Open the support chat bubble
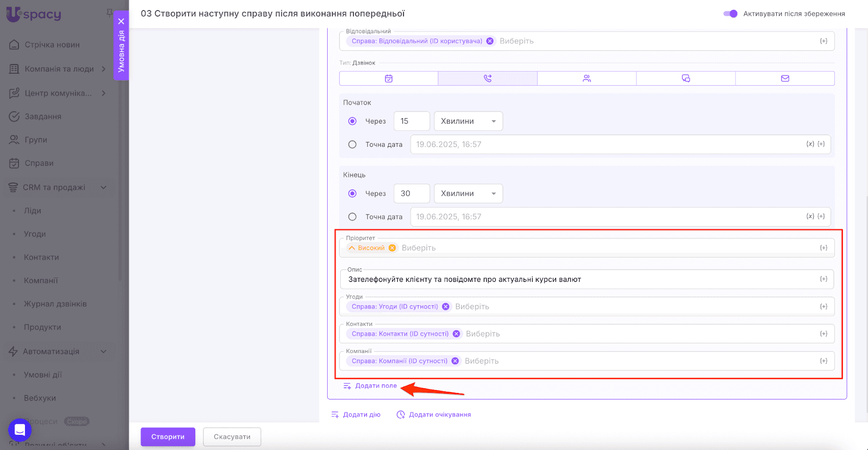 (x=20, y=430)
